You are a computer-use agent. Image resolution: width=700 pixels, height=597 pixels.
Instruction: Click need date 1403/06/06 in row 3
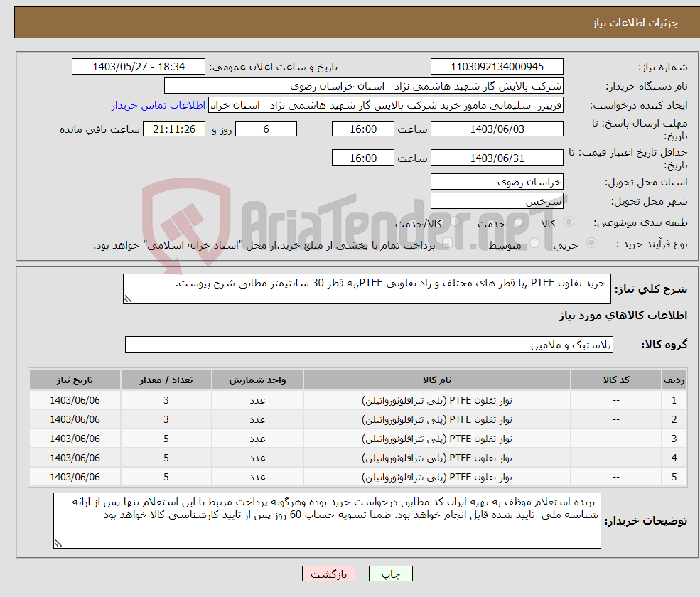click(x=75, y=439)
